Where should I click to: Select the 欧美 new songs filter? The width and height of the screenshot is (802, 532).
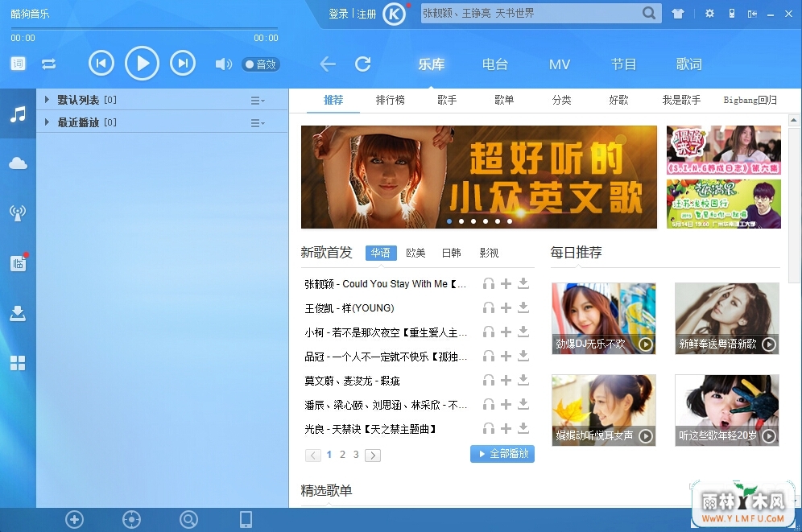(415, 253)
